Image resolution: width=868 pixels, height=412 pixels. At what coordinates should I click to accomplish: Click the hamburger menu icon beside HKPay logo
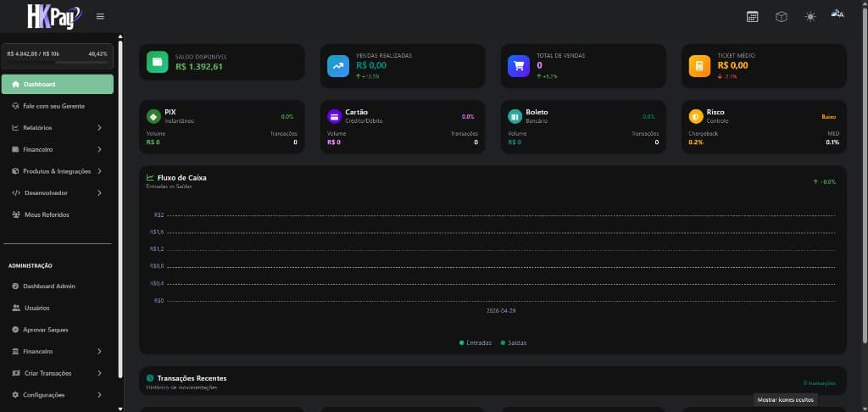(x=100, y=17)
